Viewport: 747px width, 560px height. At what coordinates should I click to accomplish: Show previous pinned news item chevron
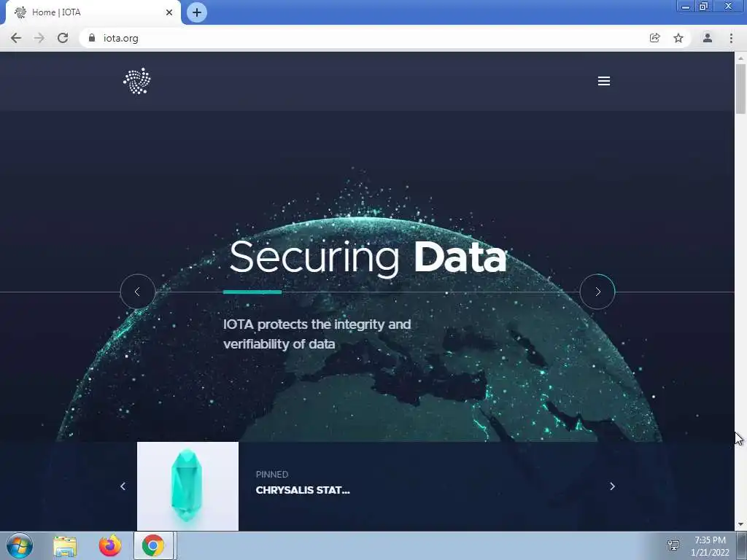(x=123, y=486)
